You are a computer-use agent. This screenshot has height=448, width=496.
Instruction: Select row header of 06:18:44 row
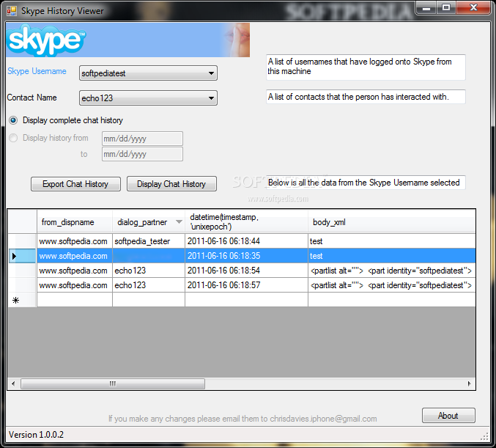(x=22, y=241)
